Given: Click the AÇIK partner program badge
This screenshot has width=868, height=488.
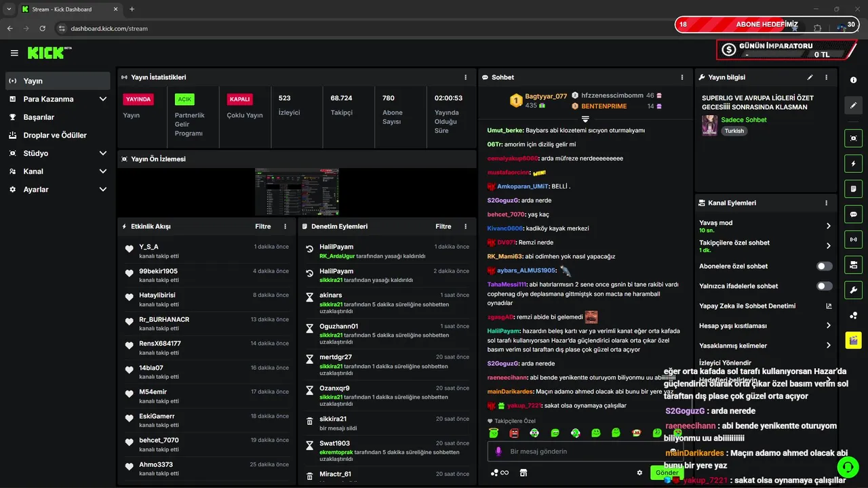Looking at the screenshot, I should [184, 99].
